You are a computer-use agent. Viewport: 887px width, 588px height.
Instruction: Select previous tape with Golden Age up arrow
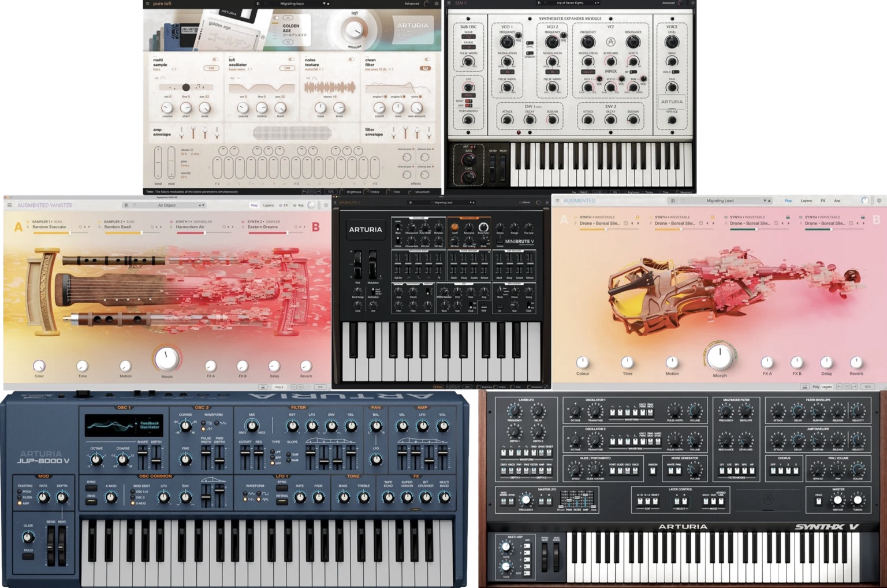288,18
